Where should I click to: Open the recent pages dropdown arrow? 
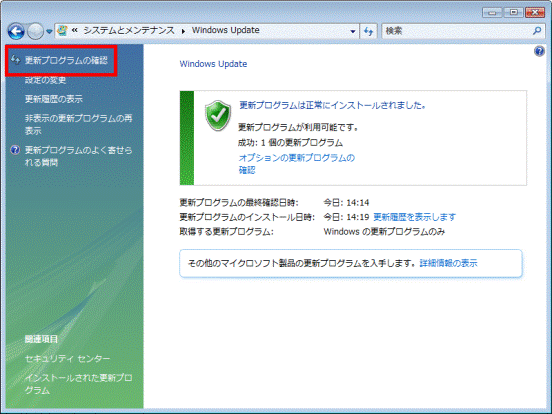[49, 31]
